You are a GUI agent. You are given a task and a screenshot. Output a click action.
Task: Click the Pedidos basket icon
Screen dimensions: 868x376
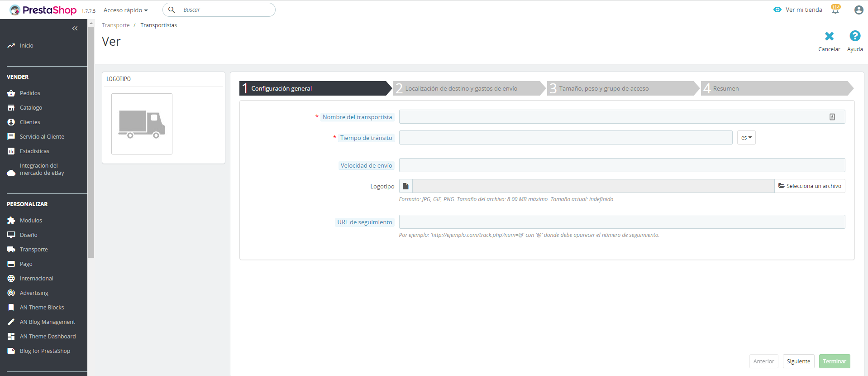(11, 93)
